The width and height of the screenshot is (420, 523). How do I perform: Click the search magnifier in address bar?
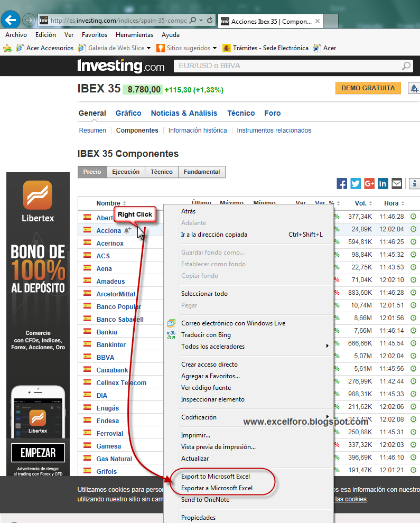tap(192, 21)
